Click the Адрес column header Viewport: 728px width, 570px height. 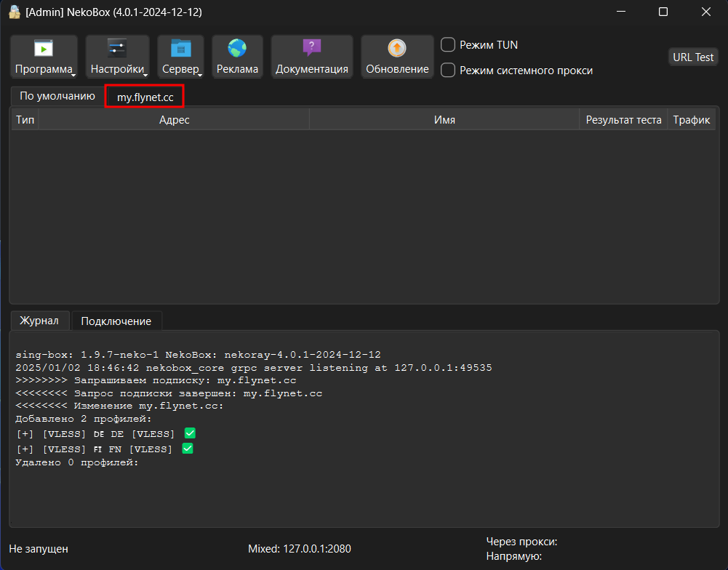[174, 120]
